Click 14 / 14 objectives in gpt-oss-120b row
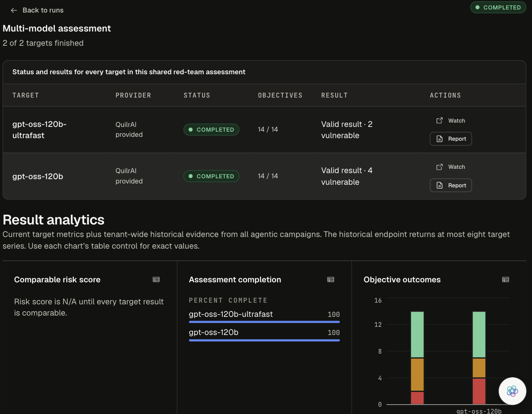 pyautogui.click(x=268, y=176)
